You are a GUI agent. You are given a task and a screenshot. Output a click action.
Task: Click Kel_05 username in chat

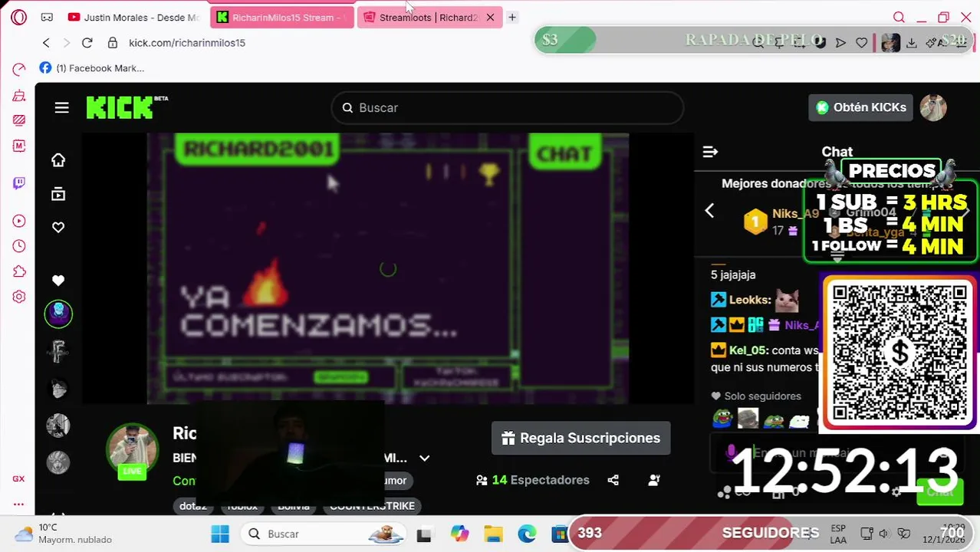pos(748,350)
